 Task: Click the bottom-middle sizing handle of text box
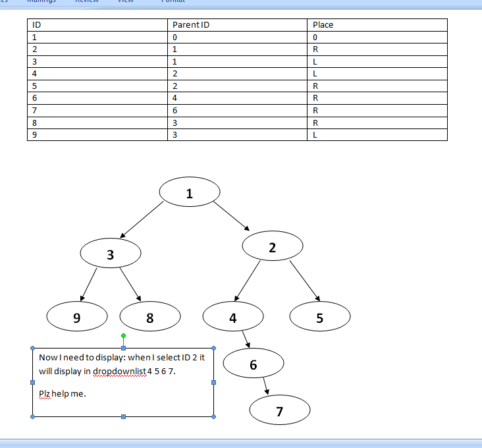pyautogui.click(x=123, y=416)
